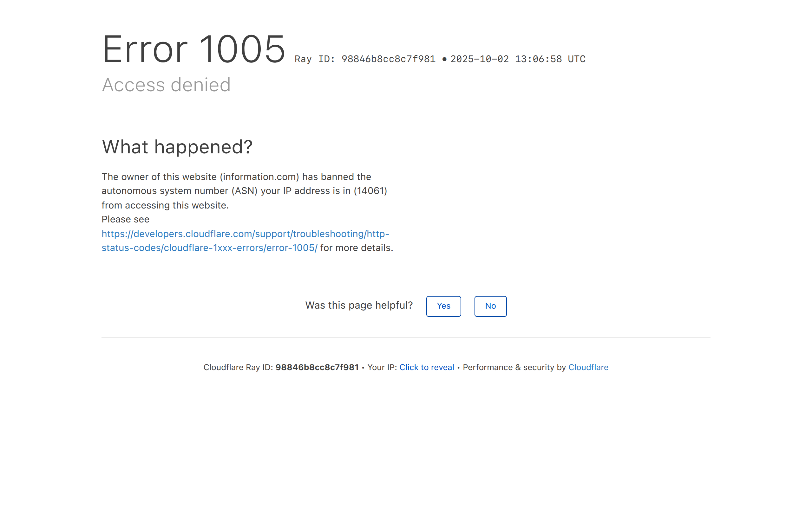Click the No helpful button
This screenshot has width=812, height=507.
(490, 306)
